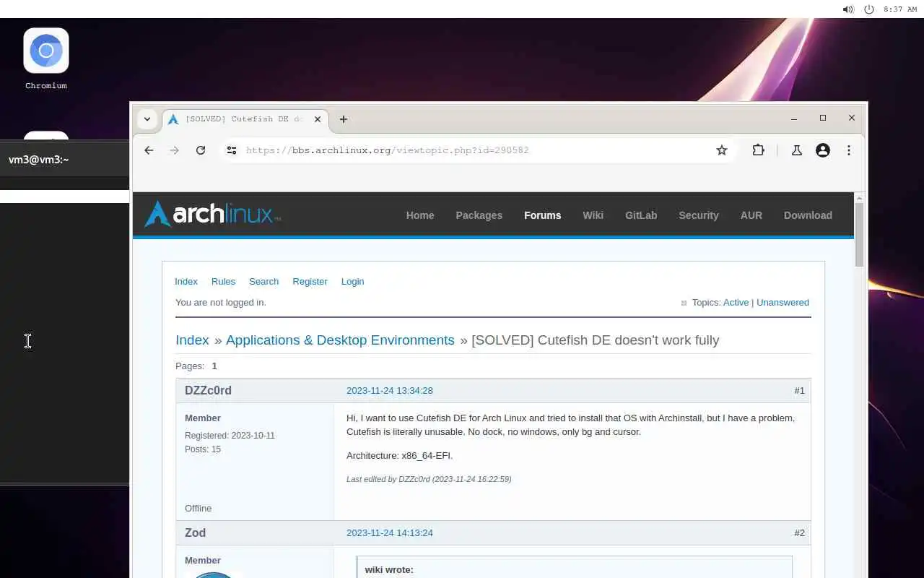Click "wiki wrote:" quote header
The image size is (924, 578).
[389, 570]
